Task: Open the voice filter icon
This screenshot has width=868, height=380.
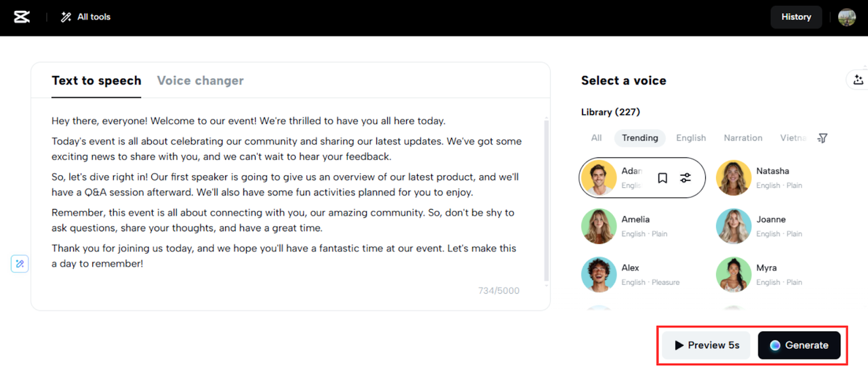Action: point(823,138)
